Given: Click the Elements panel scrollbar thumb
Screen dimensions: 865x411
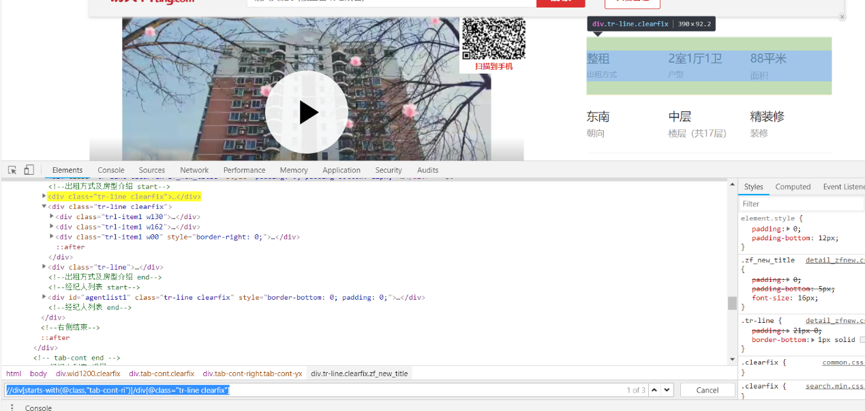Looking at the screenshot, I should click(x=732, y=303).
